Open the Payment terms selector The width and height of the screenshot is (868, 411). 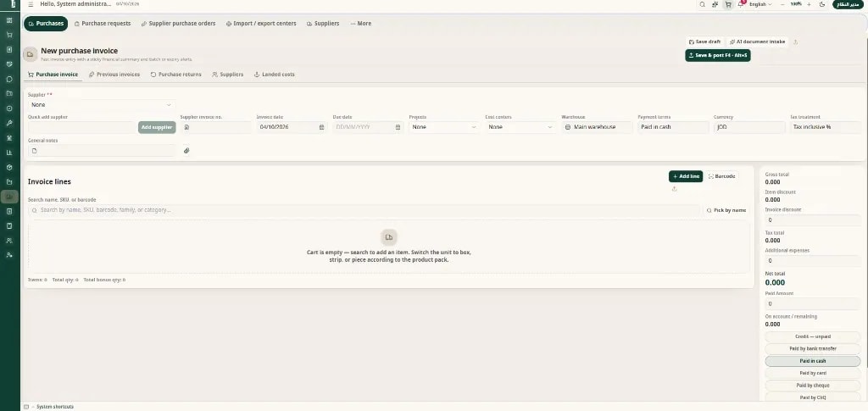pyautogui.click(x=673, y=127)
